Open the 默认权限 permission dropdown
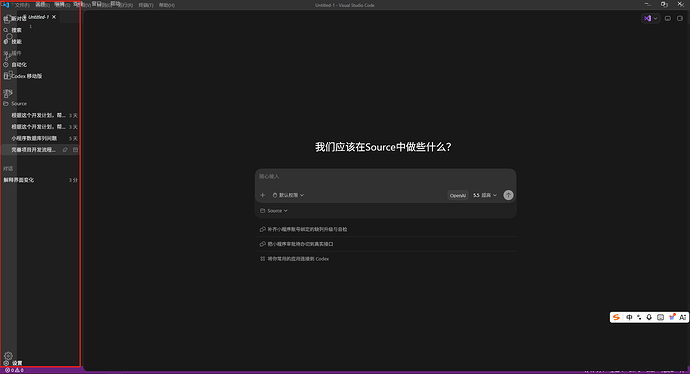This screenshot has height=374, width=690. [288, 195]
